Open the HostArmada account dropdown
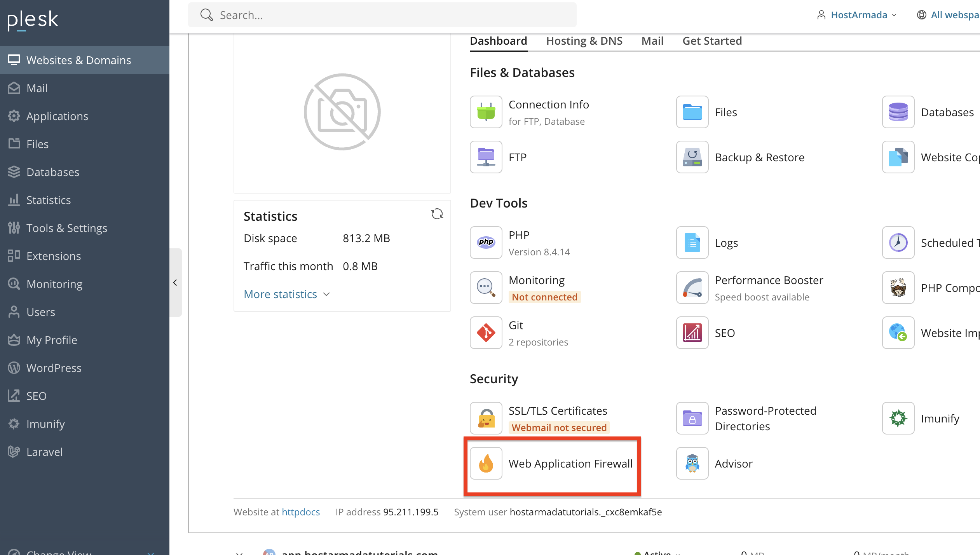This screenshot has height=555, width=980. point(859,15)
